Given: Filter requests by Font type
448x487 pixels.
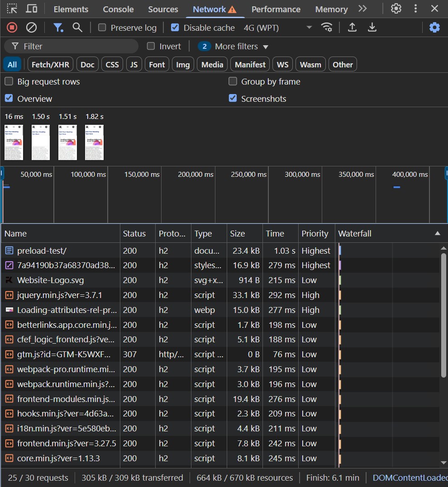Looking at the screenshot, I should (157, 65).
